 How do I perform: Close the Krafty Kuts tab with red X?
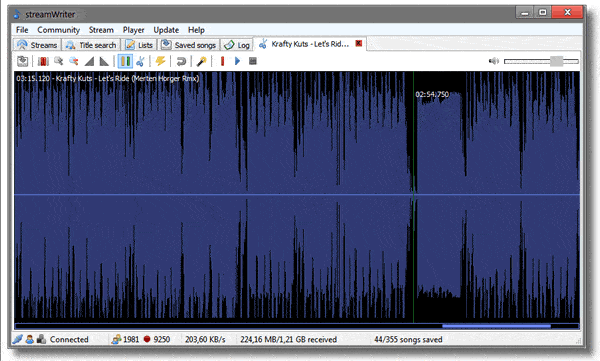point(359,43)
